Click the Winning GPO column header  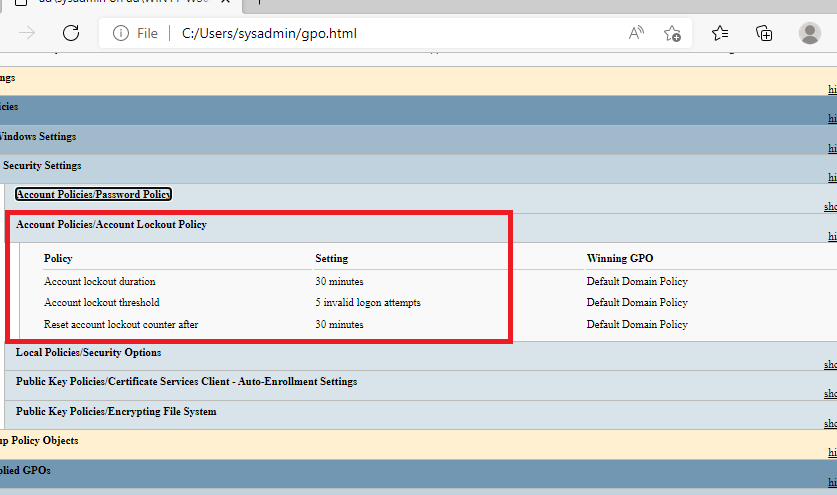(x=619, y=259)
